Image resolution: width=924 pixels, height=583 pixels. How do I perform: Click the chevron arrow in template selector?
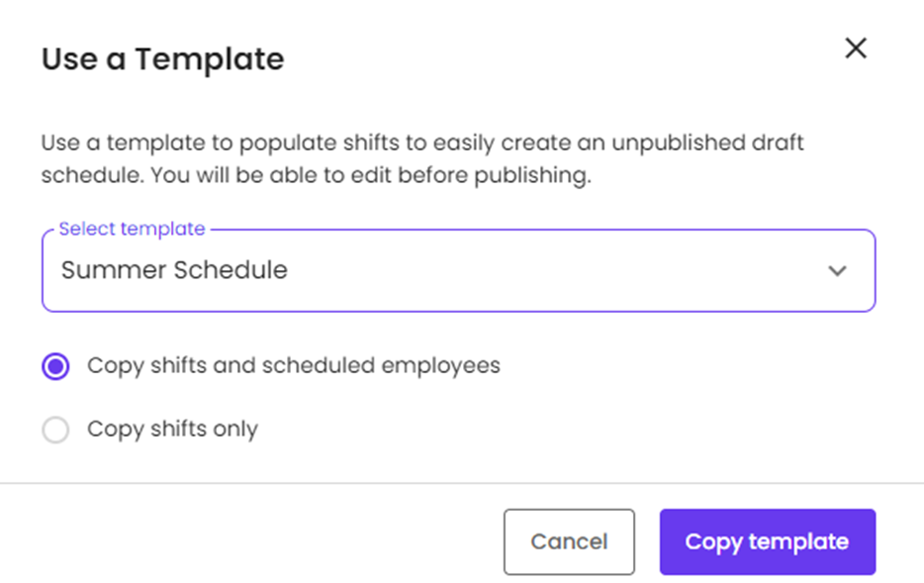(x=838, y=271)
